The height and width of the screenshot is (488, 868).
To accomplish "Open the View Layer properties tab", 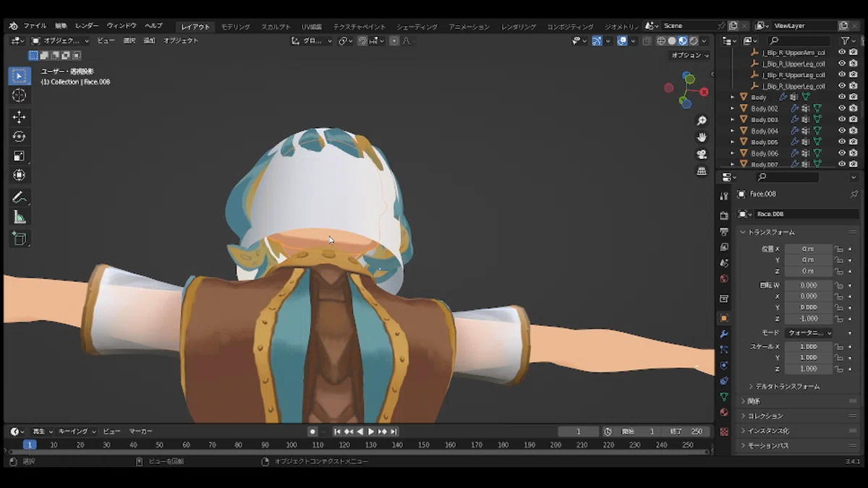I will point(724,247).
